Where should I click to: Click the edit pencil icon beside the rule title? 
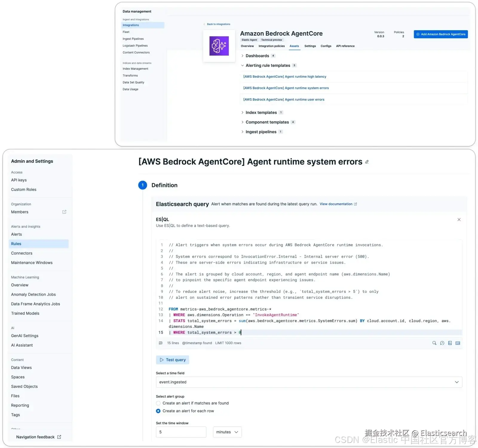[x=367, y=162]
